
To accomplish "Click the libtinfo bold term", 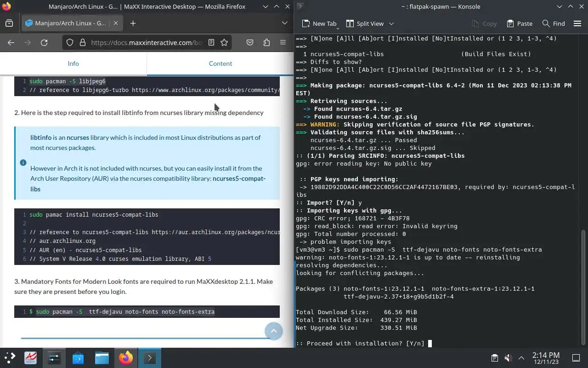I will [x=41, y=138].
